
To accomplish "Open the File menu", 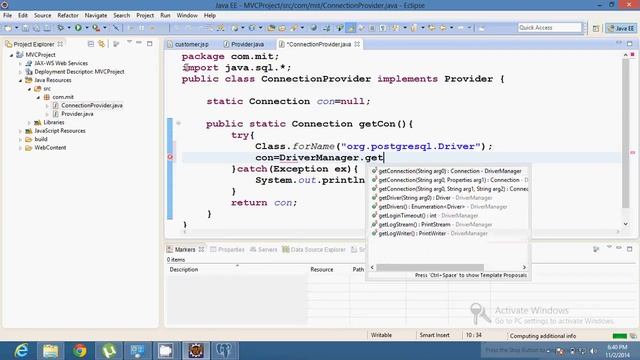I will [7, 16].
